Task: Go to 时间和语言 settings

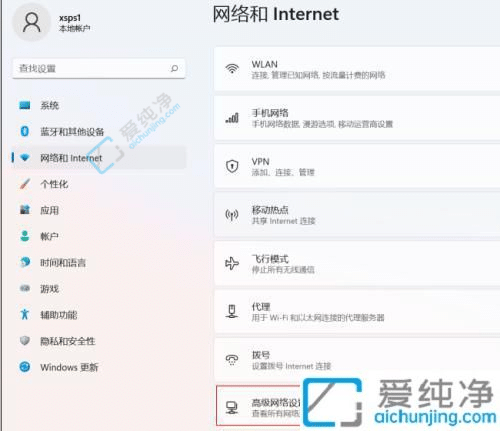Action: tap(99, 262)
